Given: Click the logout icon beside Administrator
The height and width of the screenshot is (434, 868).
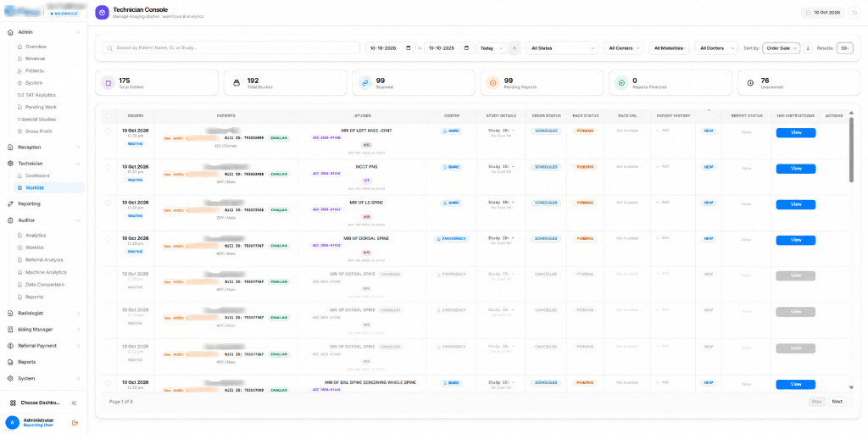Looking at the screenshot, I should click(75, 423).
